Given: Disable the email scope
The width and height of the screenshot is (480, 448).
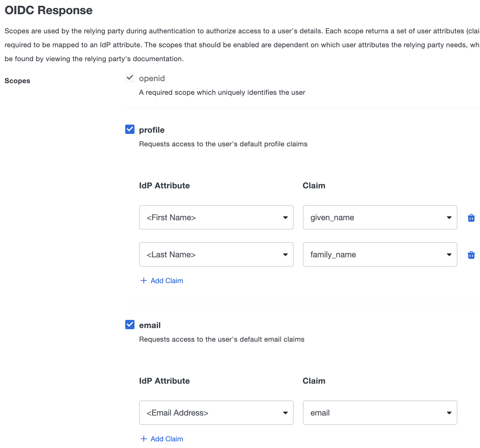Looking at the screenshot, I should tap(130, 325).
